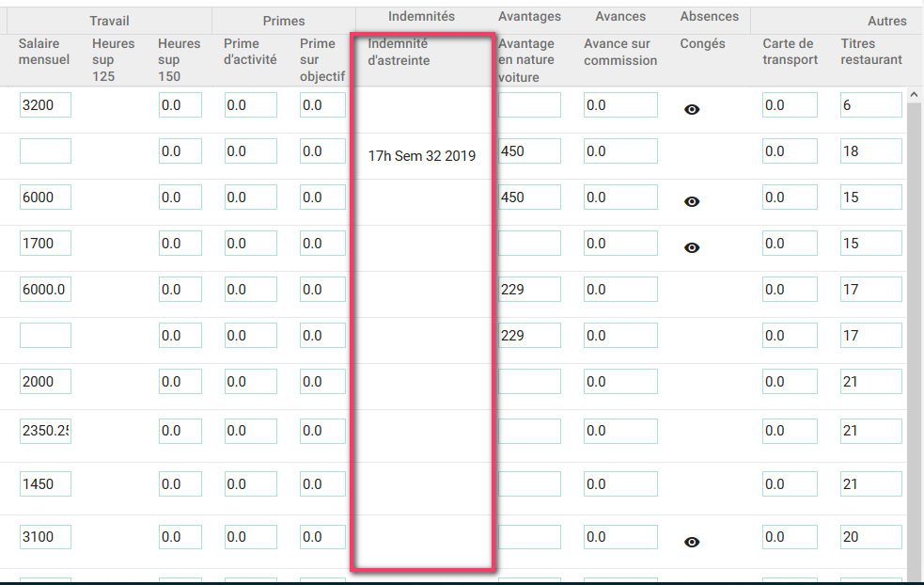Click the Avance sur commission column header
Image resolution: width=924 pixels, height=585 pixels.
point(620,52)
